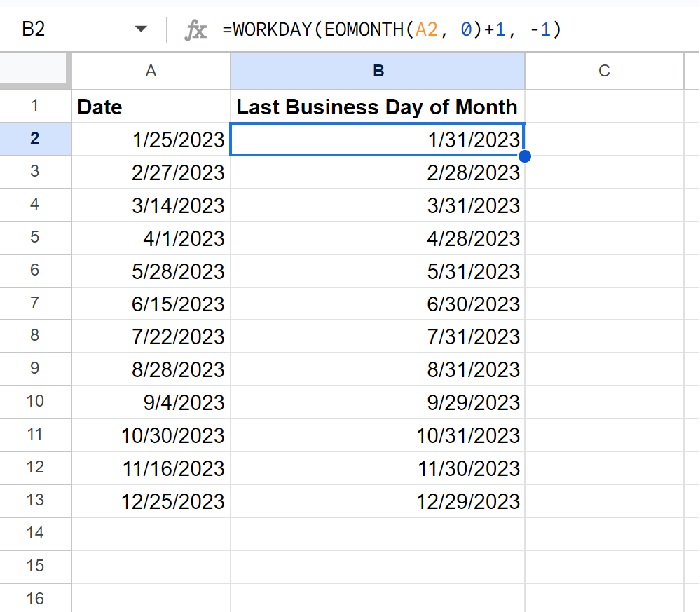The width and height of the screenshot is (700, 612).
Task: Click cell containing 6/30/2023
Action: click(x=378, y=304)
